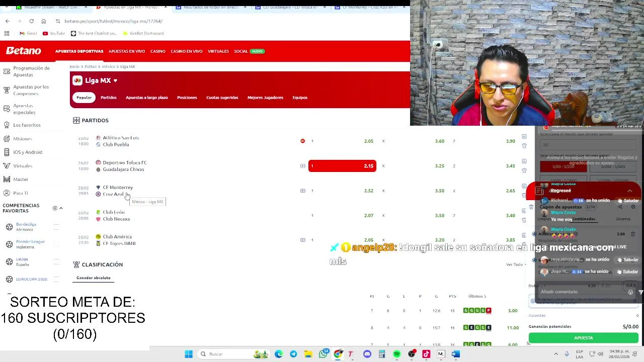Viewport: 644px width, 362px height.
Task: Click Ver Todo in Clasificación
Action: click(514, 264)
